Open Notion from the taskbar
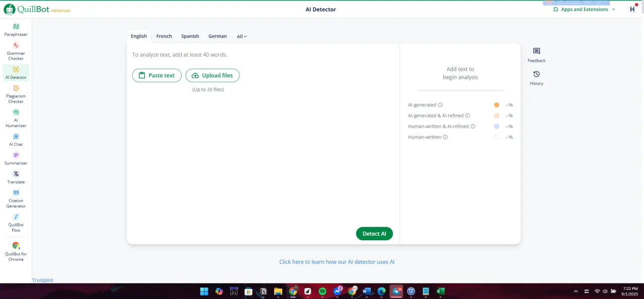This screenshot has height=299, width=644. click(x=263, y=291)
